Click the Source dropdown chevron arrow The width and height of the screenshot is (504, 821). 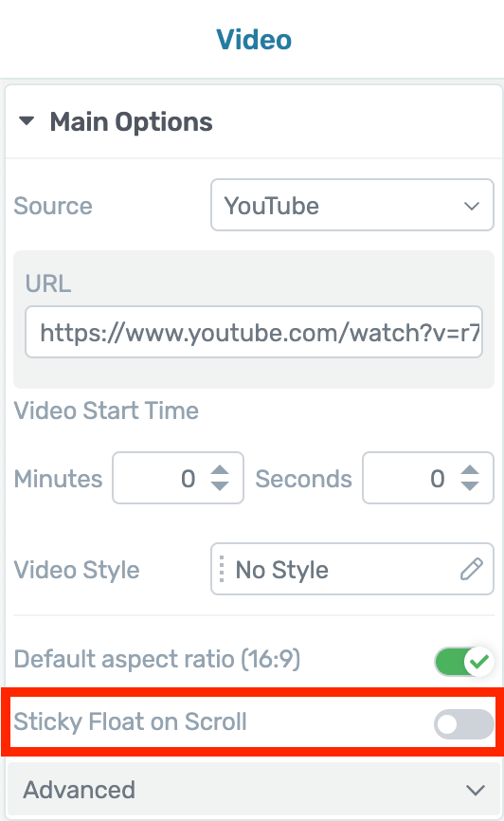[x=472, y=206]
